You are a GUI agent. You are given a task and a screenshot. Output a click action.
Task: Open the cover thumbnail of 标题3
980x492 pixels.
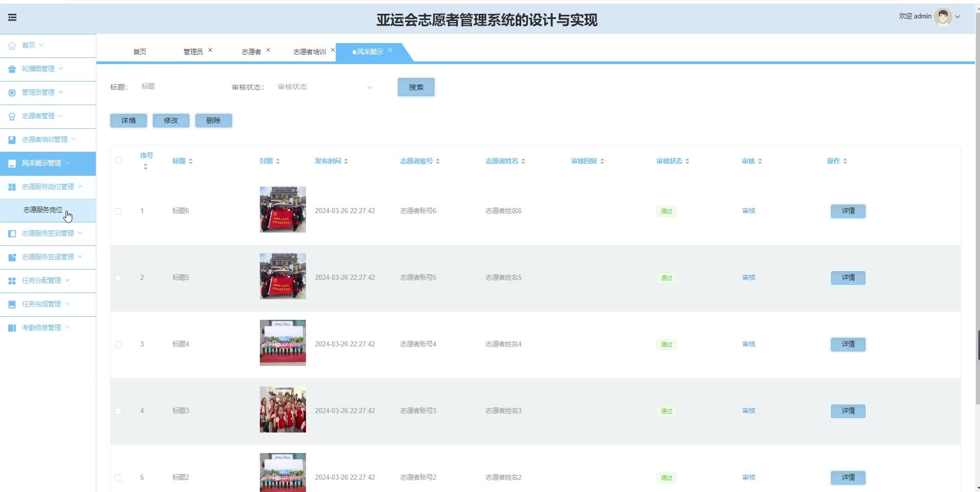pyautogui.click(x=282, y=409)
